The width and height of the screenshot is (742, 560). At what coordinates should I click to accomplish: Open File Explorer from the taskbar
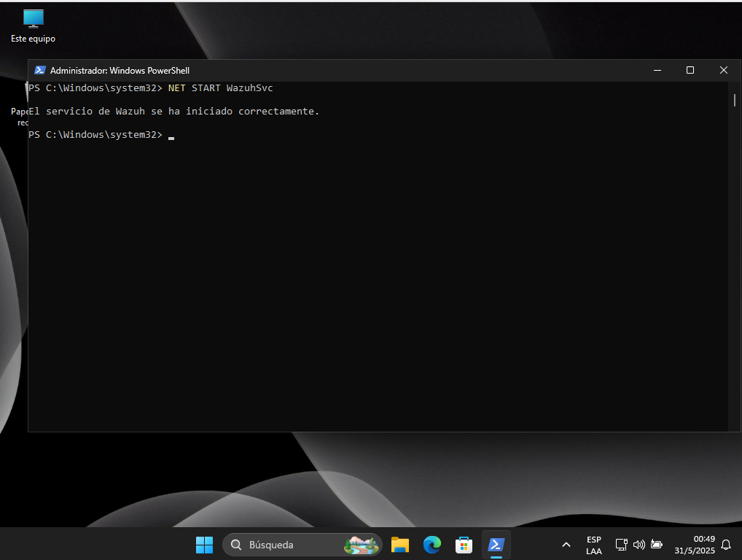pyautogui.click(x=399, y=545)
